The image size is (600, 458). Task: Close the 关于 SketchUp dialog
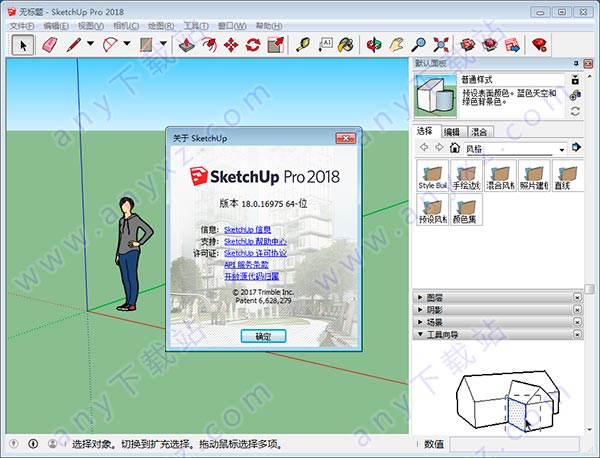[346, 138]
